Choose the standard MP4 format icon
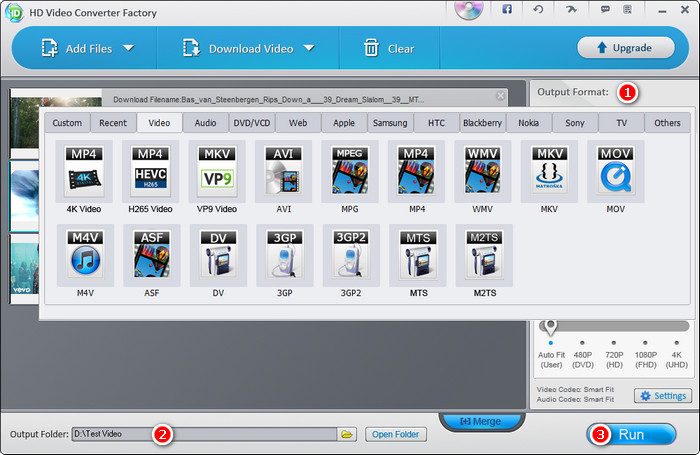Image resolution: width=700 pixels, height=455 pixels. (x=417, y=172)
